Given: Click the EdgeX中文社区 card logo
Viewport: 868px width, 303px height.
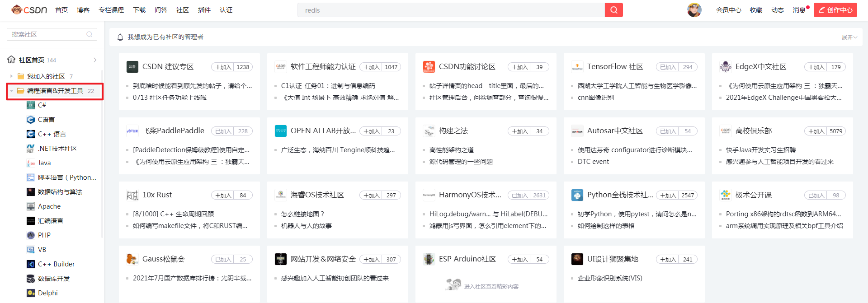Looking at the screenshot, I should pyautogui.click(x=726, y=67).
